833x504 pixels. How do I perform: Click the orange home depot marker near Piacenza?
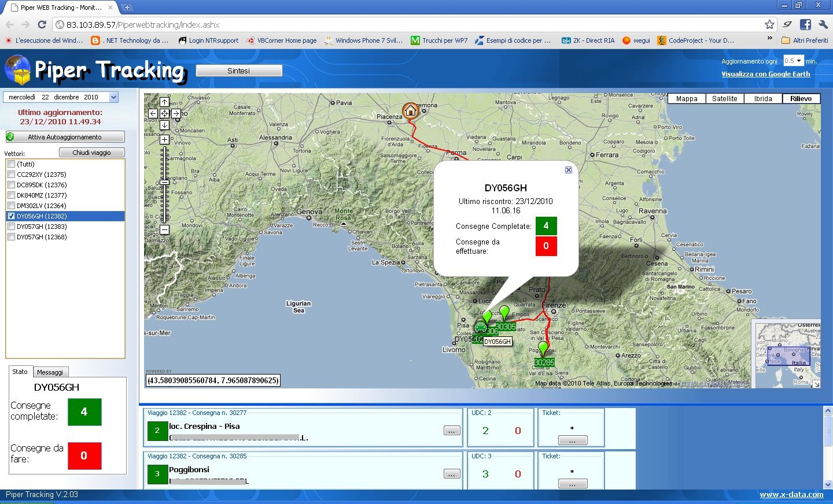coord(410,110)
